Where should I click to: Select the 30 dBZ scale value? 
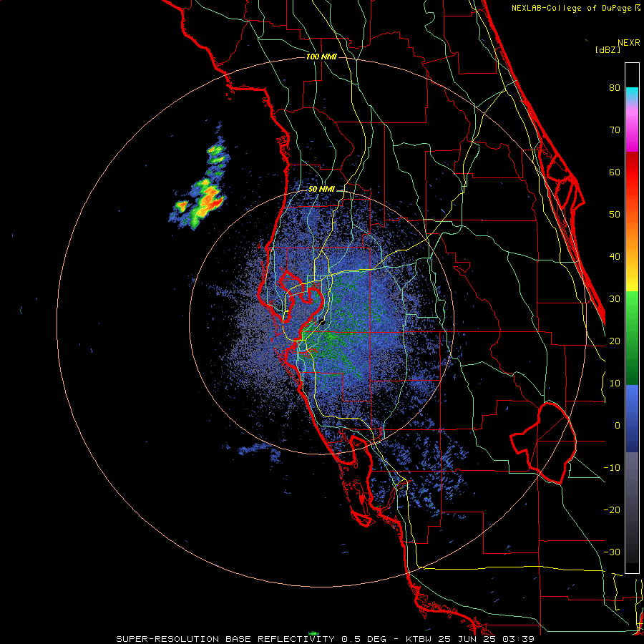[x=614, y=299]
